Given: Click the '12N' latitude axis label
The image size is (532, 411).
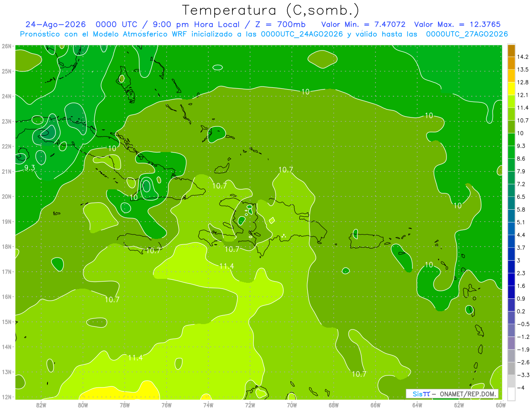Looking at the screenshot, I should (7, 397).
